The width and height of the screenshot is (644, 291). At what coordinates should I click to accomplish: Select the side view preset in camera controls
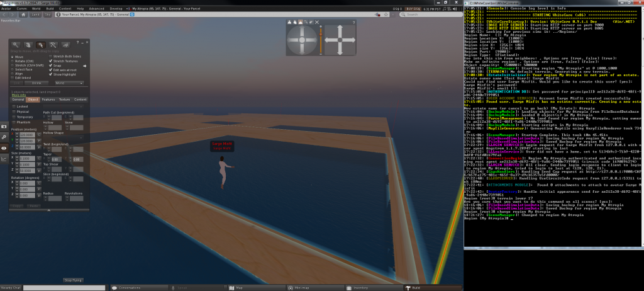pos(295,22)
